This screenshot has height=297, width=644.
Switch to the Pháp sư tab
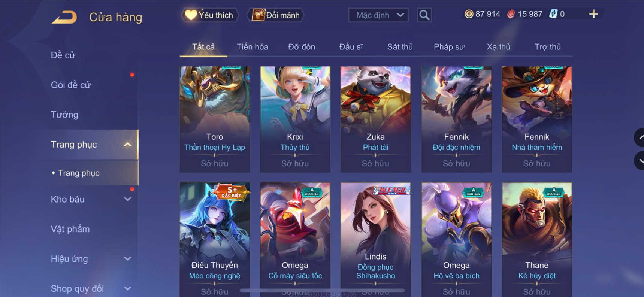point(449,47)
